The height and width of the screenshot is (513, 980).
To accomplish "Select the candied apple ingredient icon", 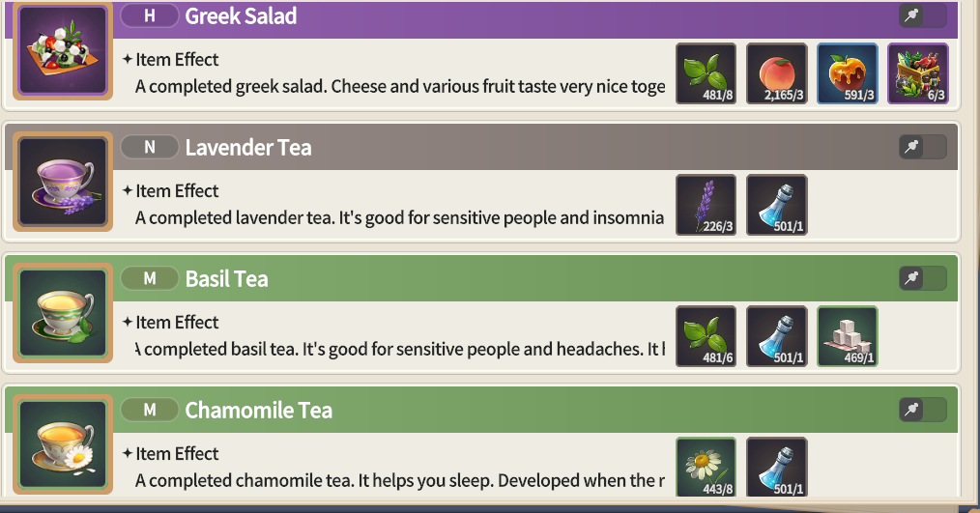I will (x=847, y=73).
